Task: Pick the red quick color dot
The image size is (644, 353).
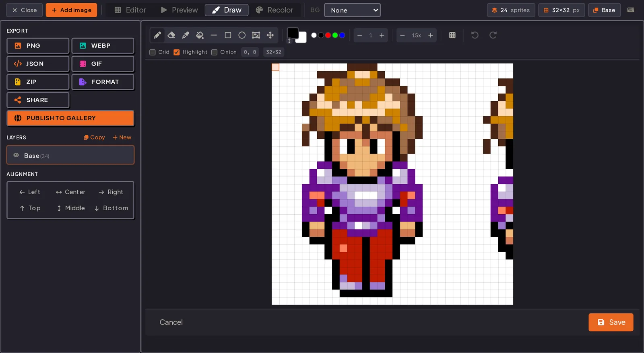Action: (328, 35)
